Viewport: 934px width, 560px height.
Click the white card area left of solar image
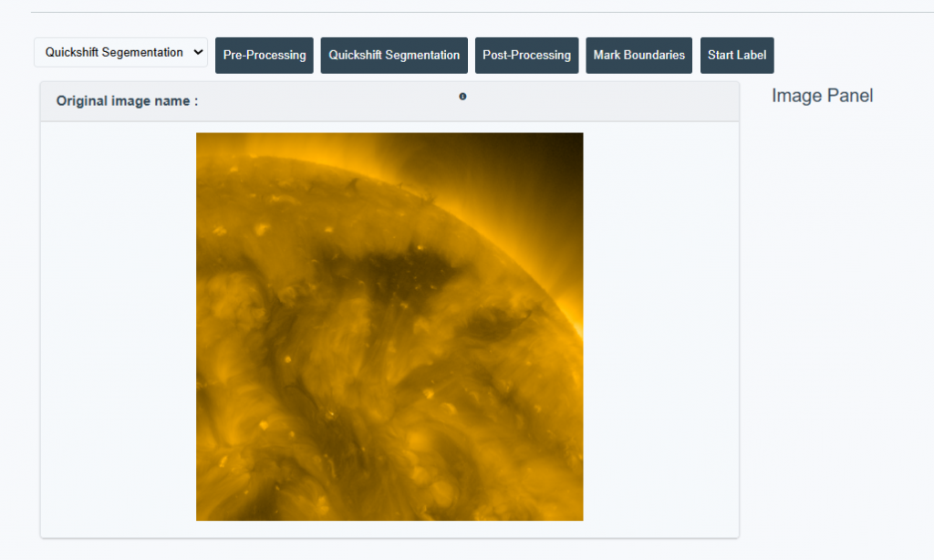click(119, 328)
